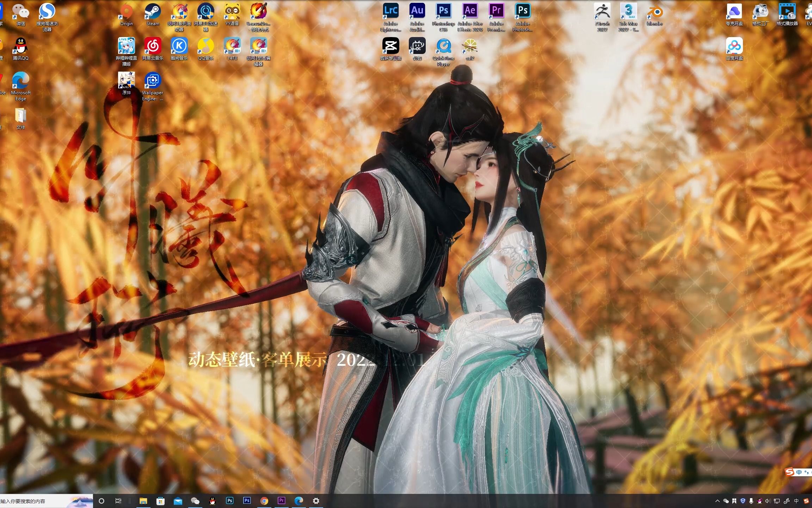Switch to the teal Photoshop taskbar icon
Image resolution: width=812 pixels, height=508 pixels.
pyautogui.click(x=230, y=501)
